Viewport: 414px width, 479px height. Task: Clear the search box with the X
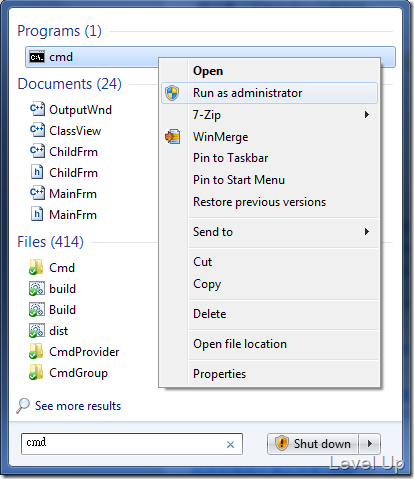[230, 444]
